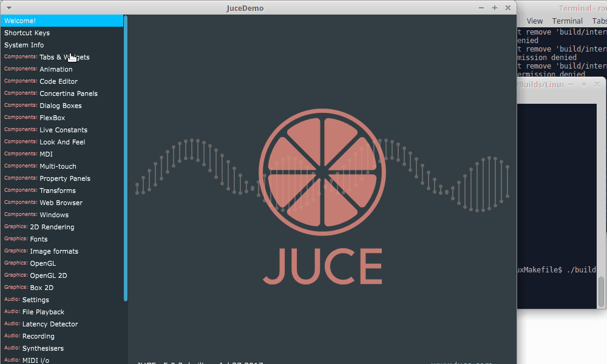Open Components: FlexBox demo
This screenshot has height=364, width=607.
(x=62, y=118)
